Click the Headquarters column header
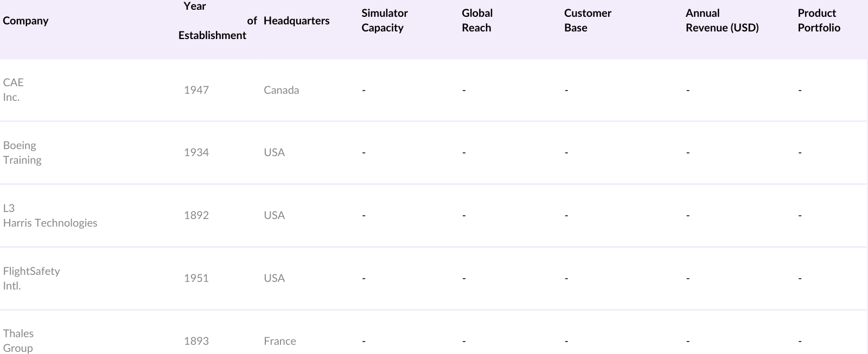868x354 pixels. [296, 21]
